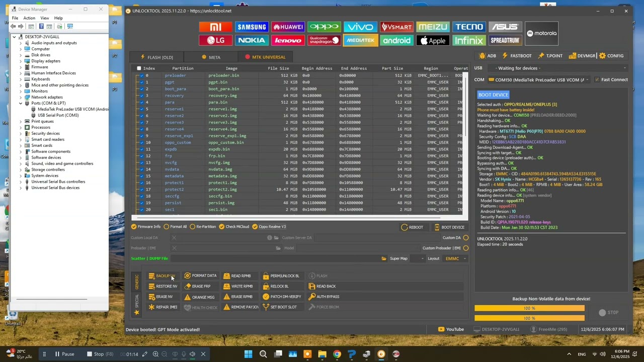
Task: Select the Tecno brand icon
Action: [x=469, y=27]
